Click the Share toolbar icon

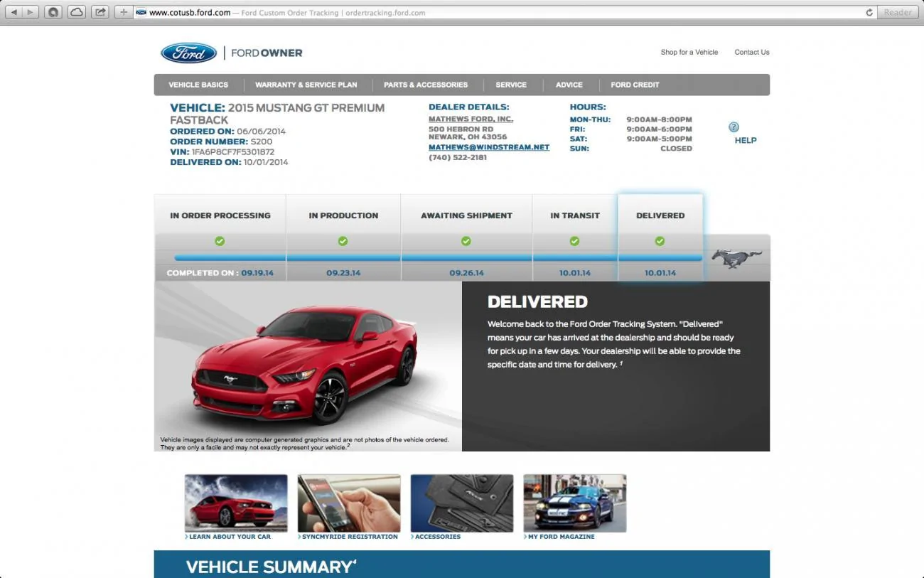[x=100, y=12]
